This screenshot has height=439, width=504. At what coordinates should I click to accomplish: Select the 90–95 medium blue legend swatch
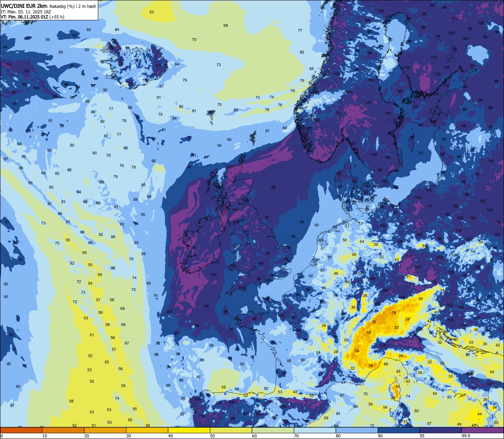398,430
